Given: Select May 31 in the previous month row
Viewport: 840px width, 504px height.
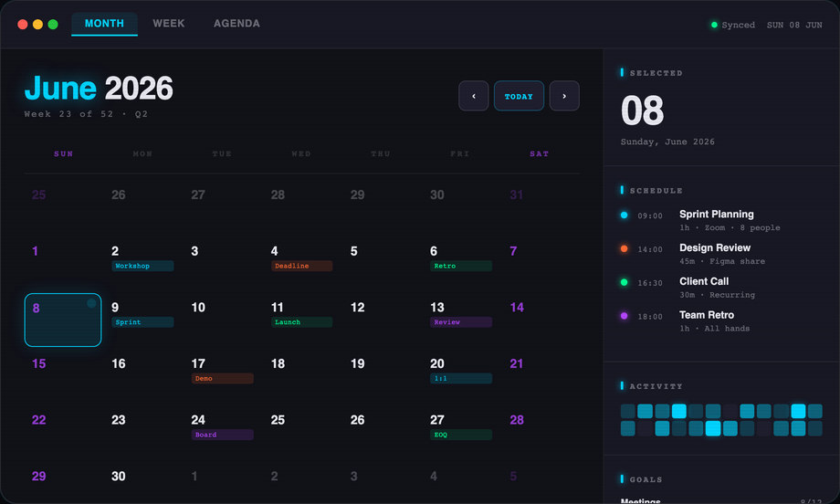Looking at the screenshot, I should [x=517, y=195].
